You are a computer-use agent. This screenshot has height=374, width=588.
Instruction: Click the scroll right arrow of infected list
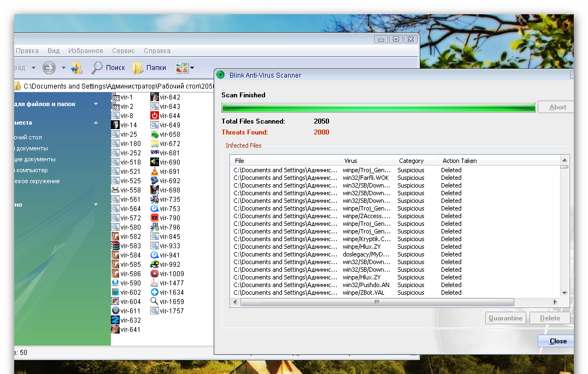pyautogui.click(x=555, y=302)
